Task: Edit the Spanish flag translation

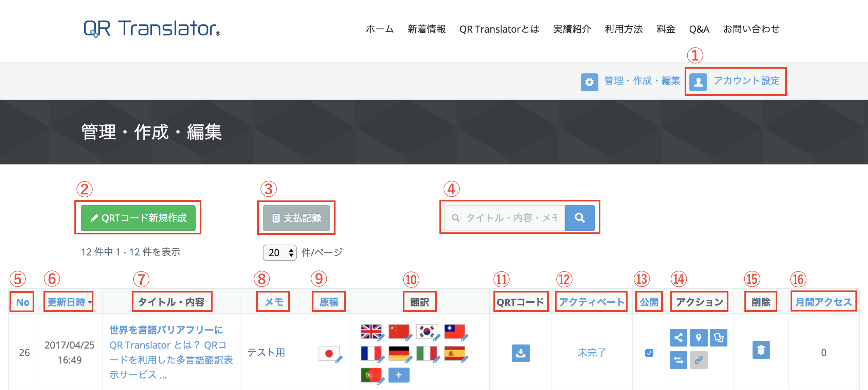Action: coord(456,354)
